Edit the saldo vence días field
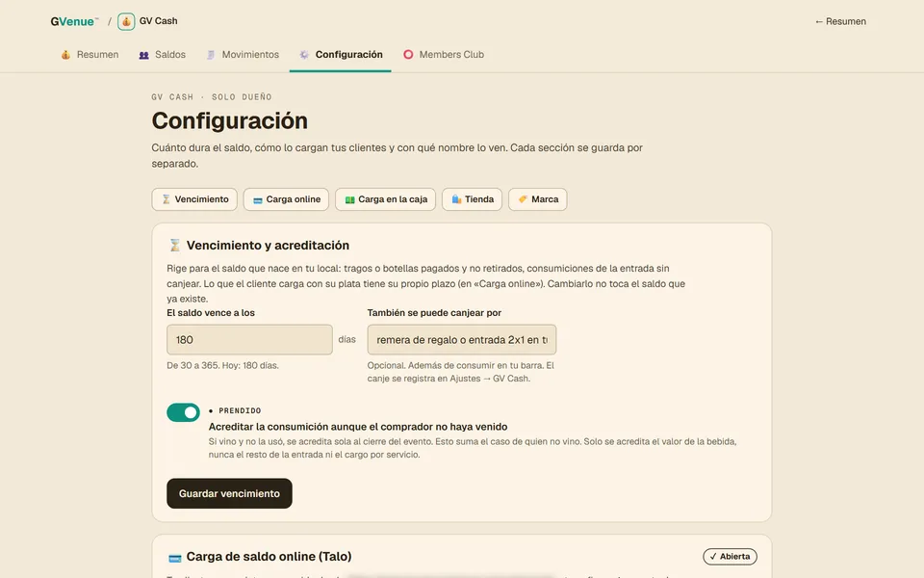 (249, 340)
